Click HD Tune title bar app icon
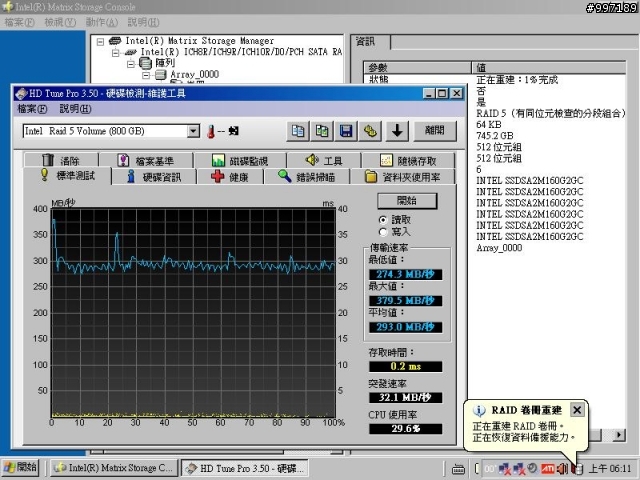This screenshot has height=480, width=640. coord(21,93)
